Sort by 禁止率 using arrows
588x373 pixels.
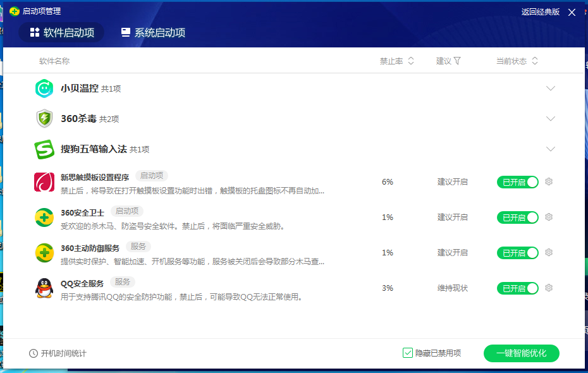coord(410,61)
